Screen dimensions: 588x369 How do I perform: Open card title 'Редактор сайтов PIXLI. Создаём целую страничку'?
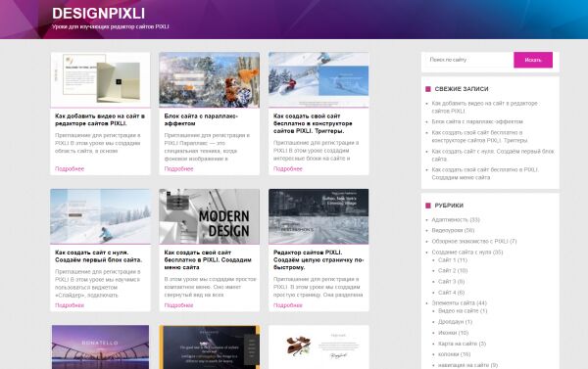coord(318,259)
